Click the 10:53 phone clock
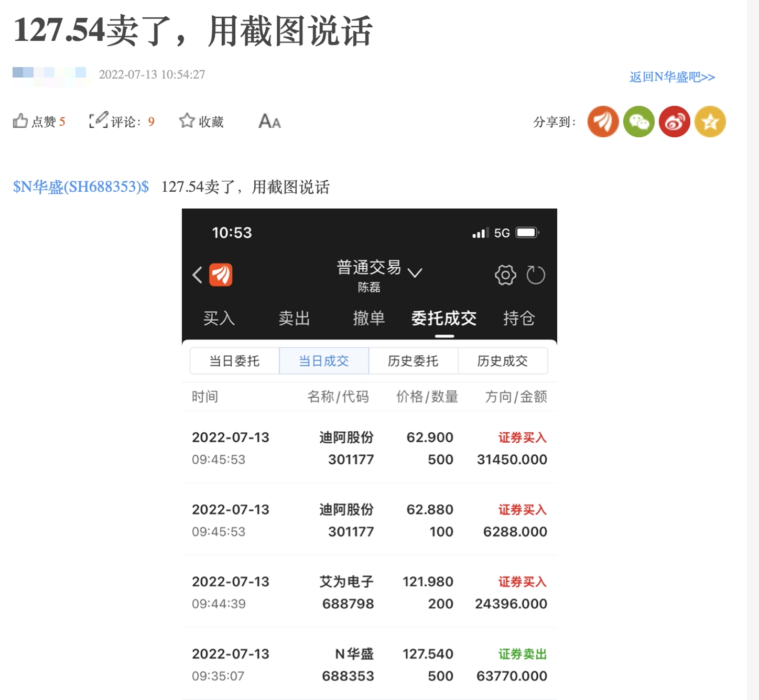 pyautogui.click(x=232, y=233)
